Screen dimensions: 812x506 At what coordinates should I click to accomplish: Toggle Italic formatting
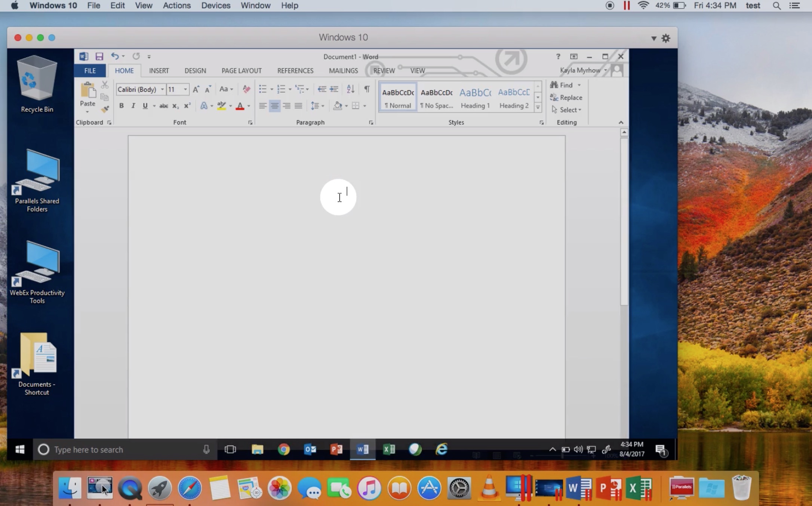[x=133, y=106]
